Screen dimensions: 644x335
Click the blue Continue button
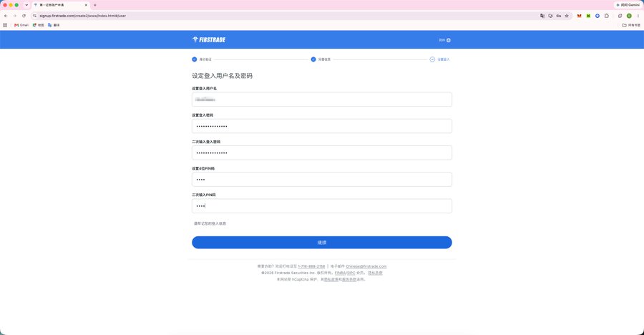(321, 243)
